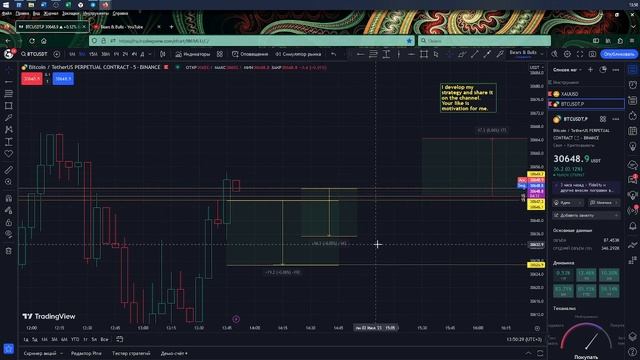Expand the bottom panel with chevron-up

coord(528,353)
